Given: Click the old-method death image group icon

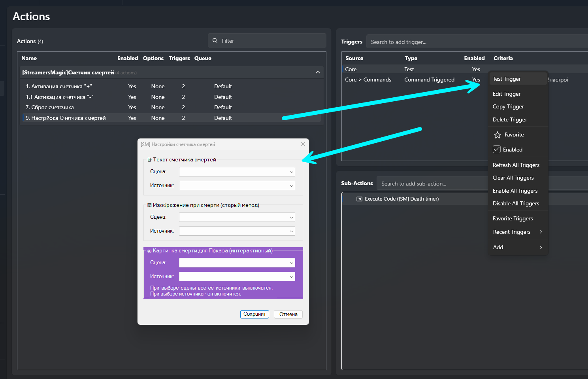Looking at the screenshot, I should (x=149, y=205).
